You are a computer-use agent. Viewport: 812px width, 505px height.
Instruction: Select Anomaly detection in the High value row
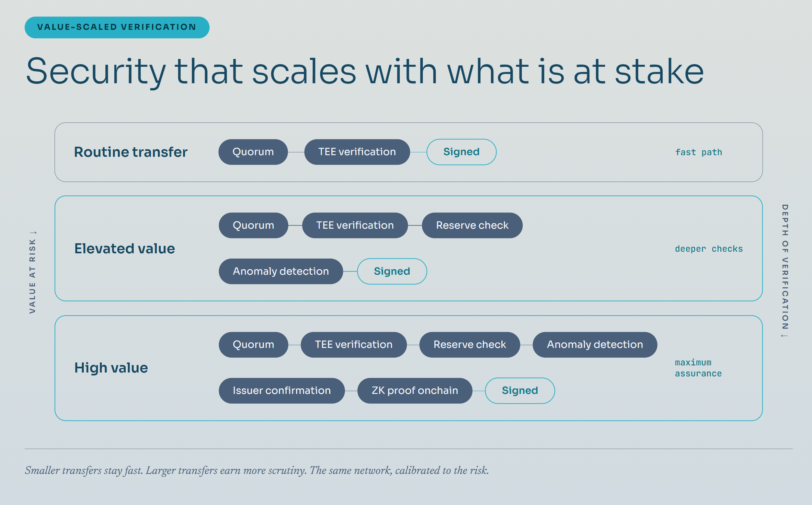point(595,345)
